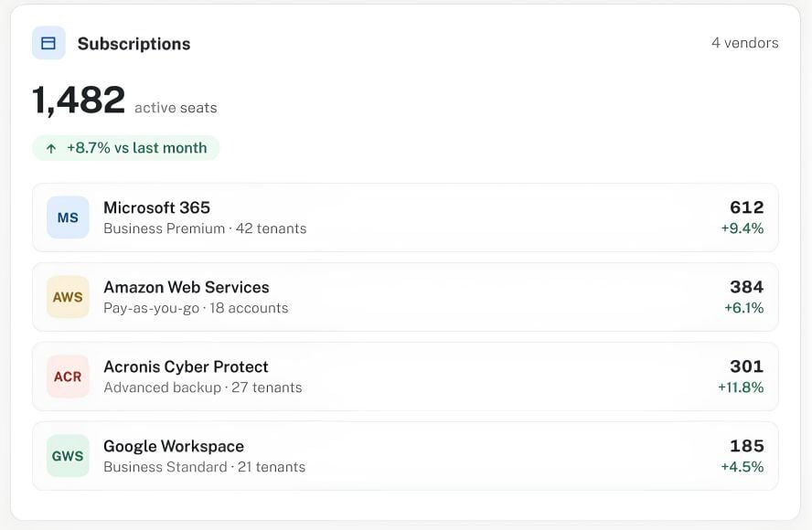Click Business Premium · 42 tenants text
The height and width of the screenshot is (530, 812).
tap(205, 228)
